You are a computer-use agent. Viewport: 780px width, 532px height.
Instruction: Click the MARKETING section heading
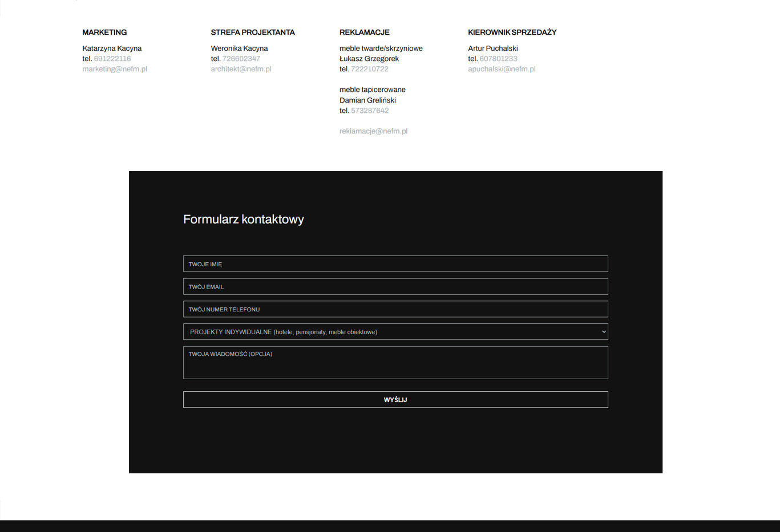click(x=104, y=33)
